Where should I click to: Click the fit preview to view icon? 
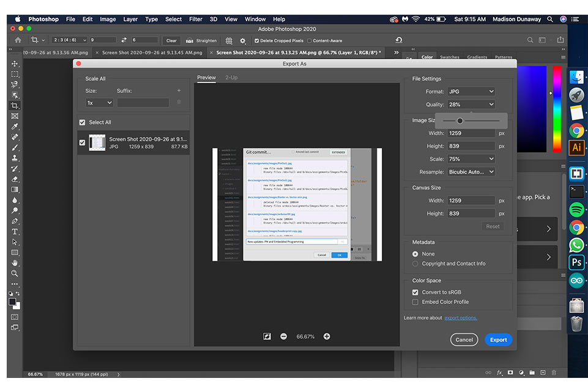[267, 336]
